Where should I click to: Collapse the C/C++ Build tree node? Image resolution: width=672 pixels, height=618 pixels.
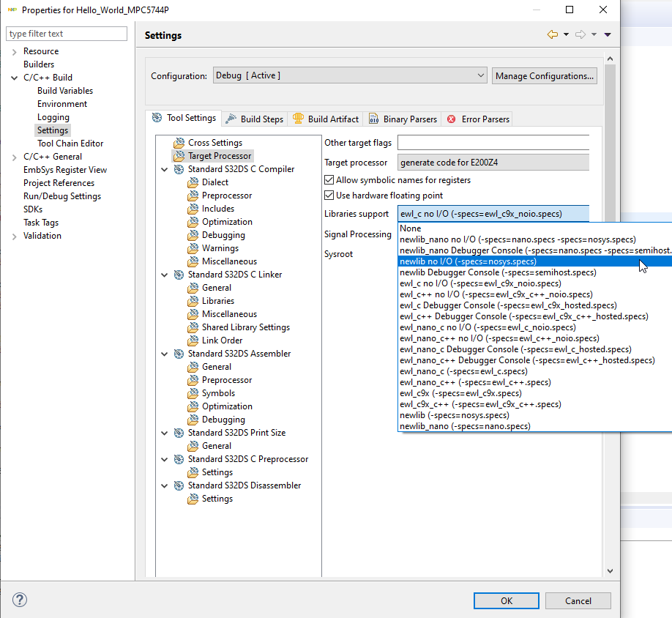(15, 78)
